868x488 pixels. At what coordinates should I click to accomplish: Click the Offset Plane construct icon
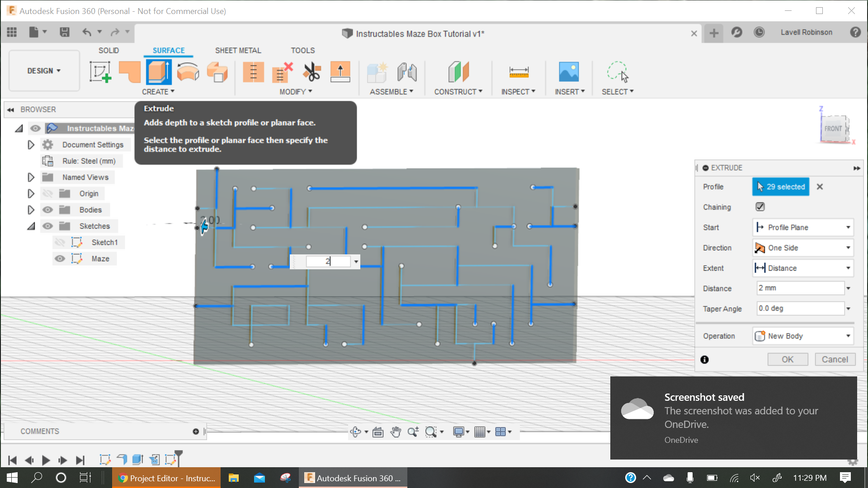coord(458,72)
